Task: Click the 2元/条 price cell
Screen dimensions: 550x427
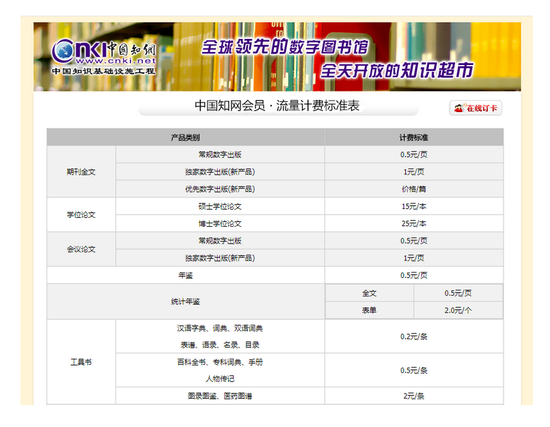Action: pos(414,396)
